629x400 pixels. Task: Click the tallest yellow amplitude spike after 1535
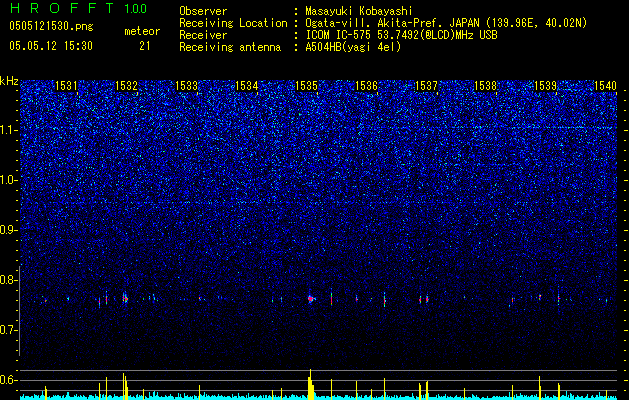pos(310,384)
